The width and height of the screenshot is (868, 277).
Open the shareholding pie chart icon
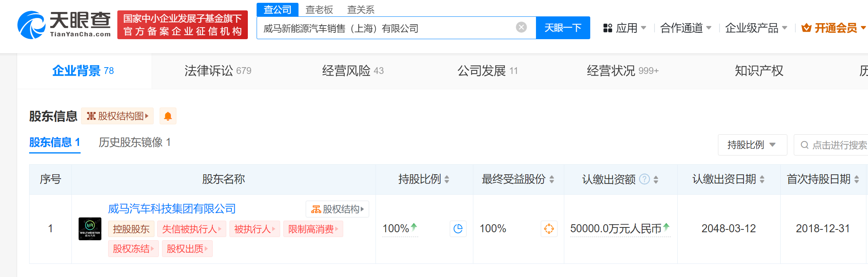pos(458,229)
